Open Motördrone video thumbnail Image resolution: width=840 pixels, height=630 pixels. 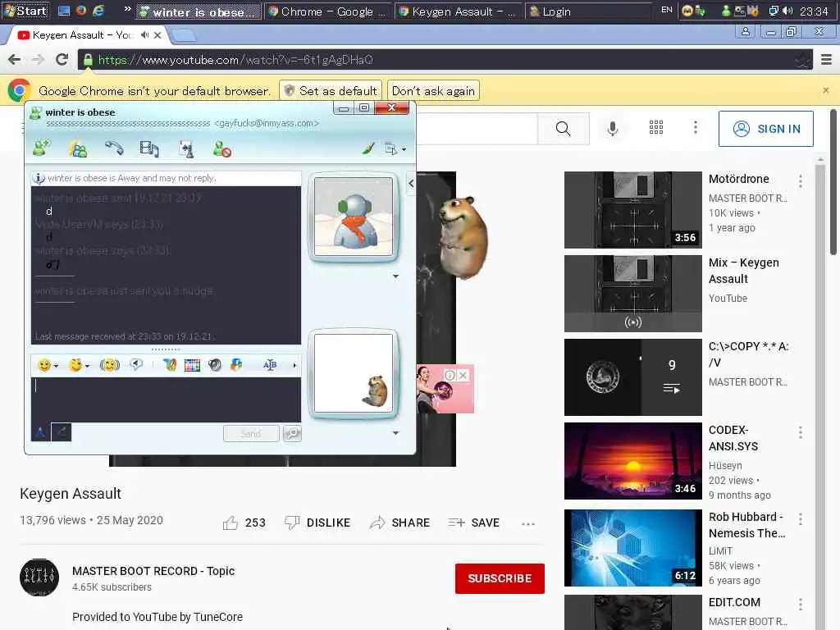[x=632, y=210]
